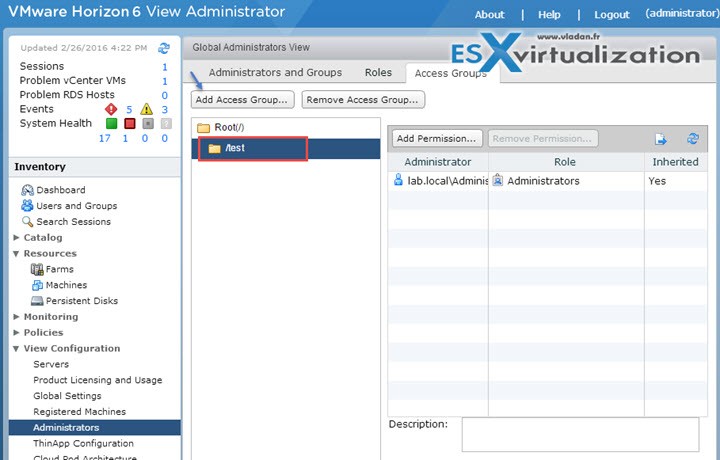Screen dimensions: 720x460
Task: Click Machines icon in Resources
Action: (37, 285)
